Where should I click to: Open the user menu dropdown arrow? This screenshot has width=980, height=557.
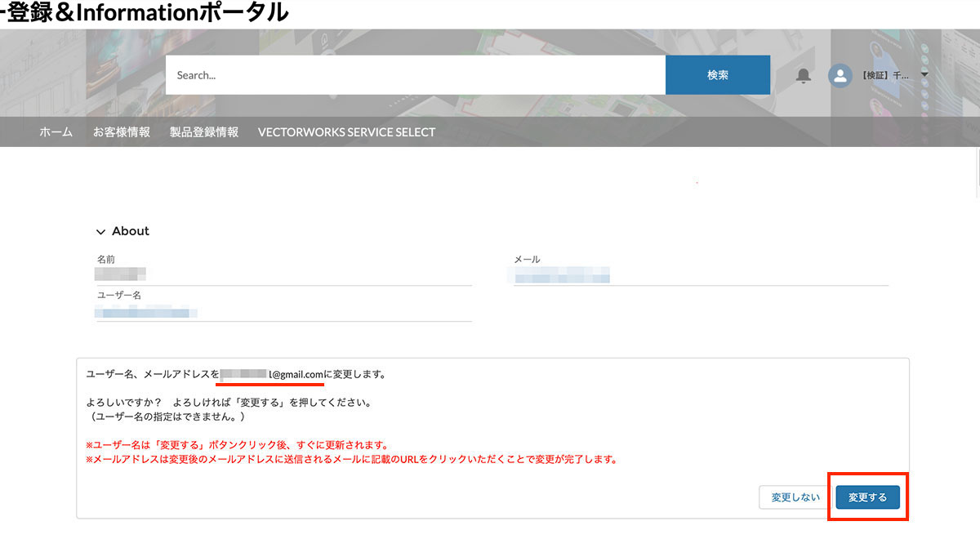coord(924,75)
